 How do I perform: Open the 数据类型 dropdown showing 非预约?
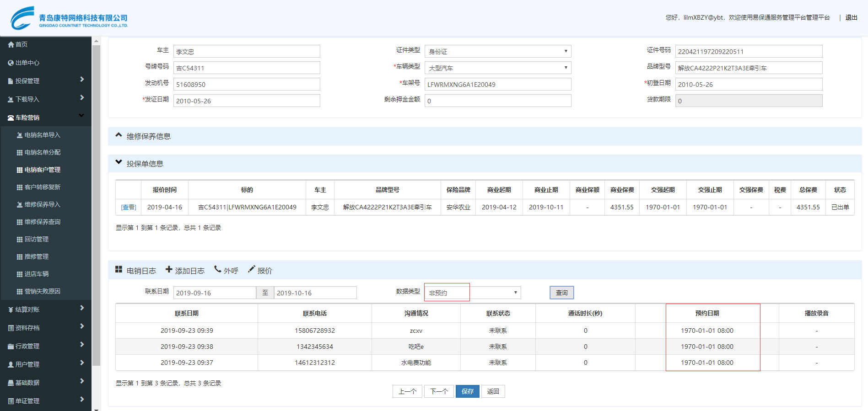pos(472,293)
